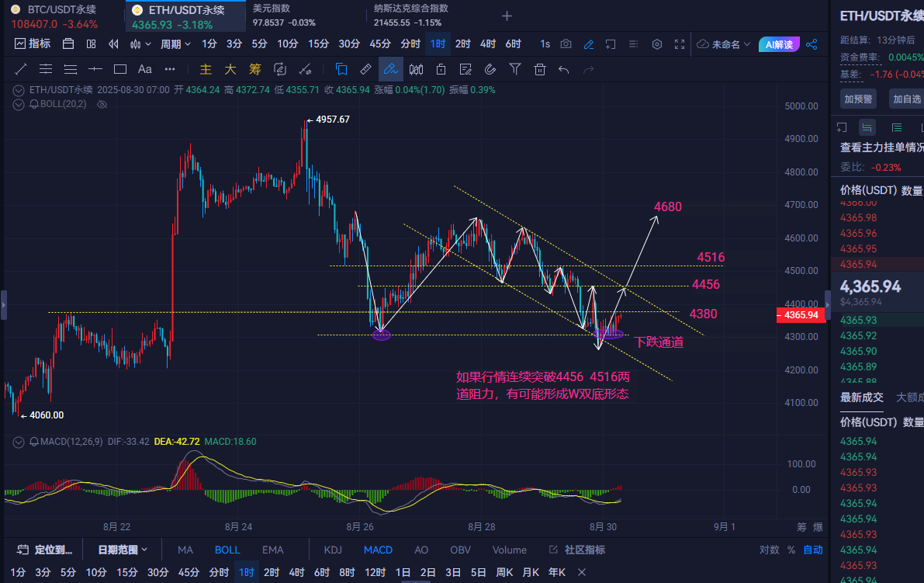The image size is (924, 583).
Task: Open 社区指标 community indicators
Action: pos(577,550)
